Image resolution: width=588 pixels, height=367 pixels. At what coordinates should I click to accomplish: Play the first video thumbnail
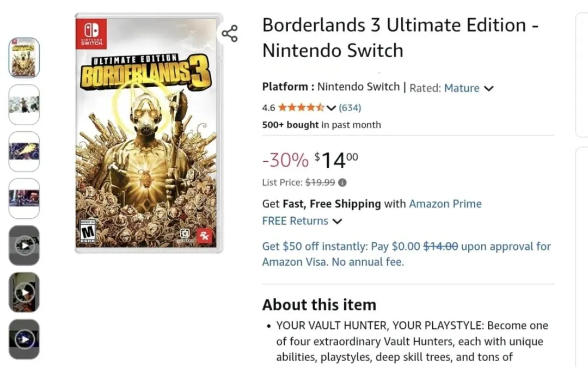coord(24,246)
